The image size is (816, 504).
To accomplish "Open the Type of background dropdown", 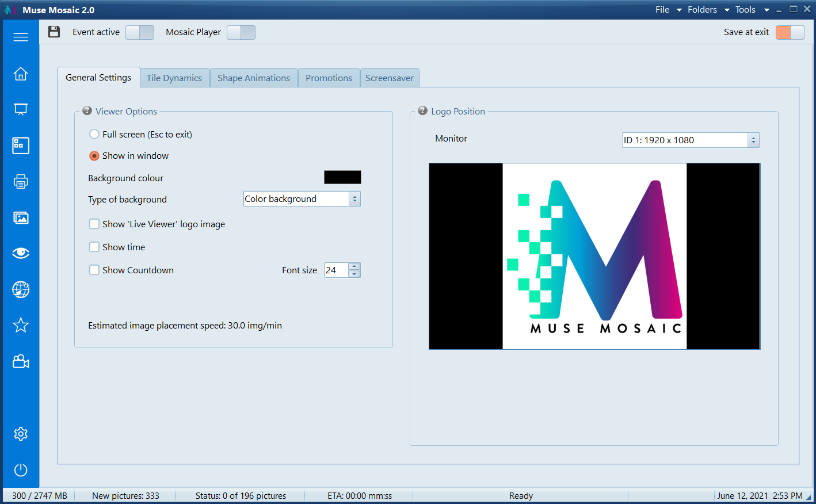I will 302,198.
